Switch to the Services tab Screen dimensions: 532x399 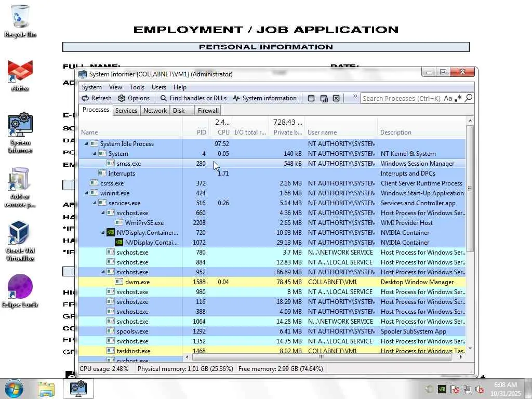tap(126, 111)
